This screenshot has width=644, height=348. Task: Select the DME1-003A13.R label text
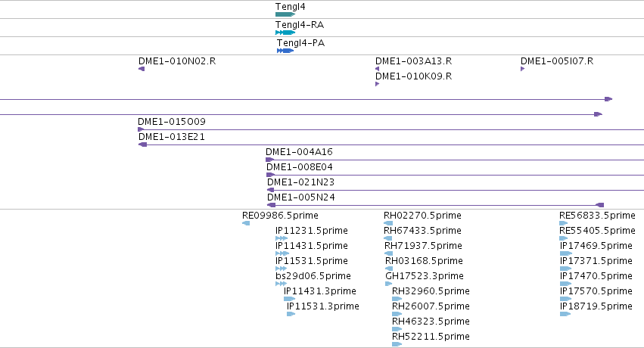coord(414,61)
